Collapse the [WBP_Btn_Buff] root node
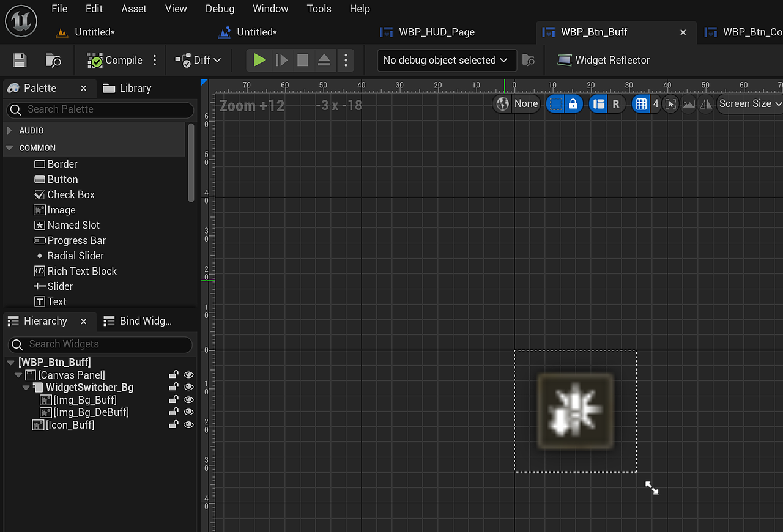 click(x=11, y=362)
